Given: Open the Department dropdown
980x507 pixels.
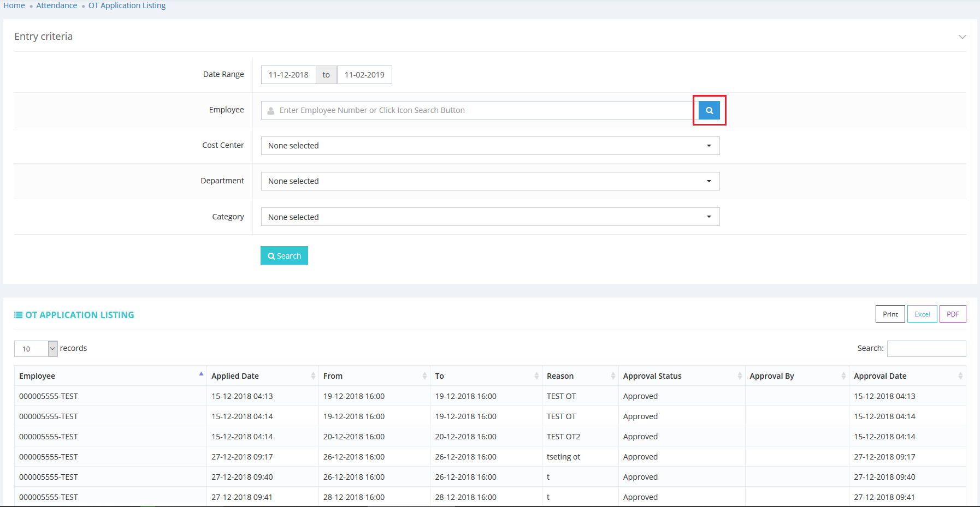Looking at the screenshot, I should pyautogui.click(x=490, y=181).
